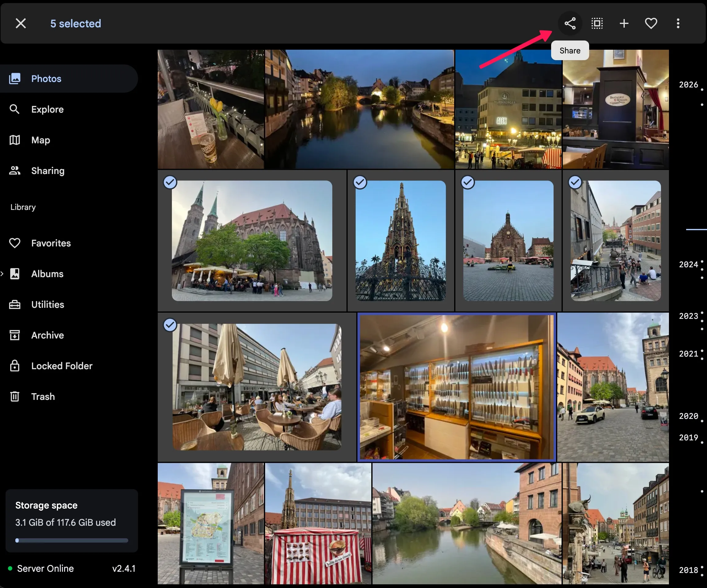Deselect the cafe terrace with umbrellas photo
707x588 pixels.
[170, 325]
